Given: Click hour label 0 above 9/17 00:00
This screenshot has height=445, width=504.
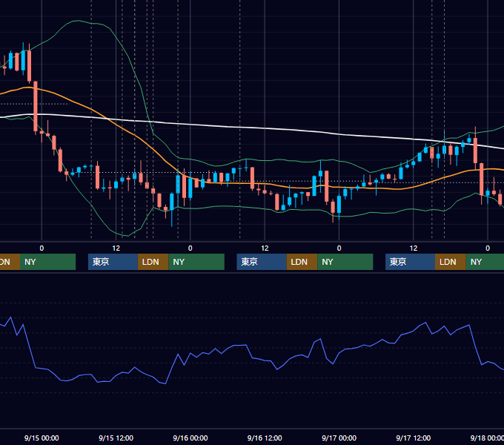Looking at the screenshot, I should (339, 248).
